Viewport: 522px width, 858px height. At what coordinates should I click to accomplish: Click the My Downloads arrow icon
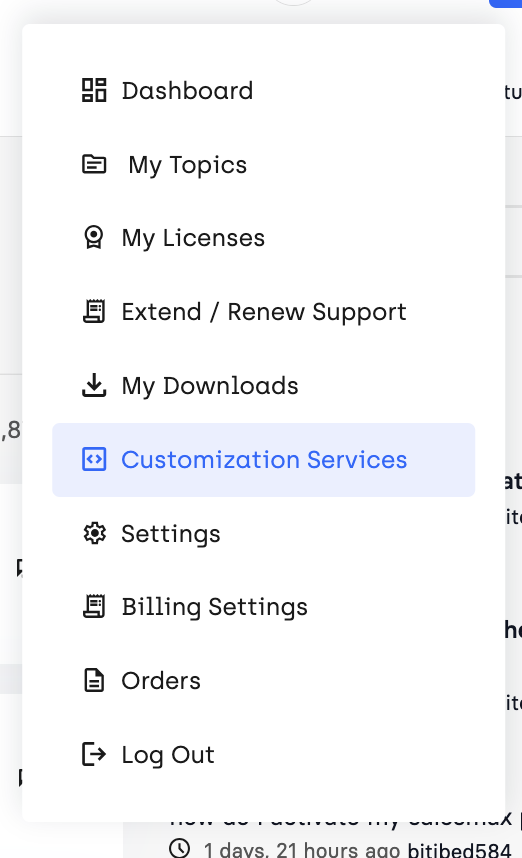pyautogui.click(x=94, y=385)
